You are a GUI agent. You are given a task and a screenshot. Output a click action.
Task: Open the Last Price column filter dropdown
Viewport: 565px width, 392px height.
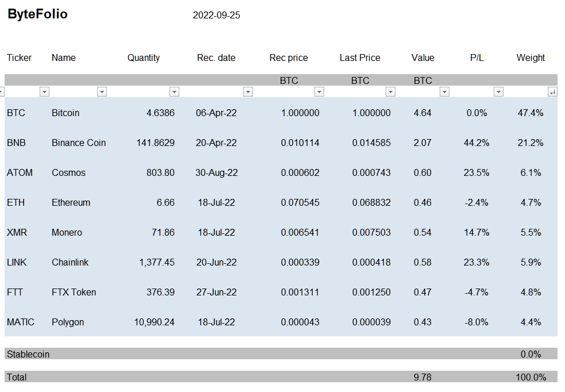coord(391,92)
